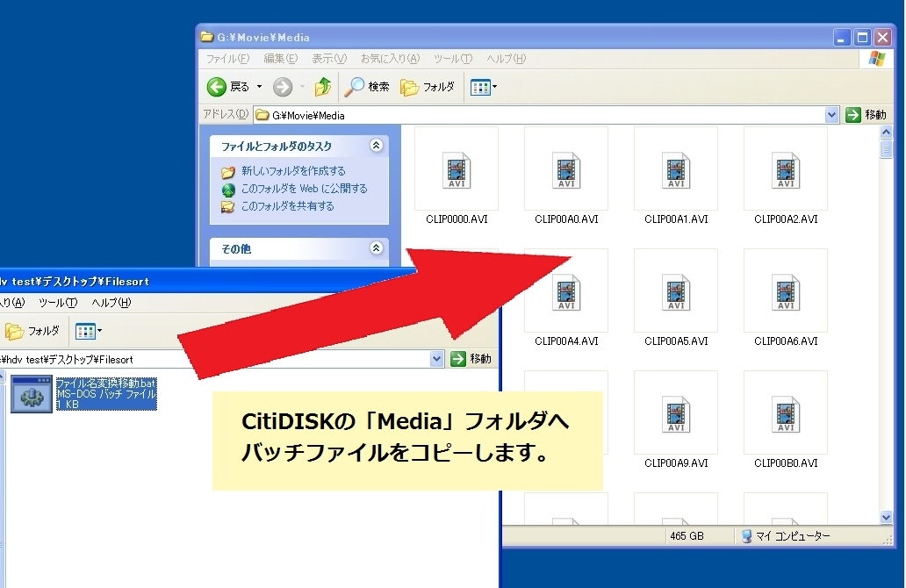Click the Forward arrow in Media window
The width and height of the screenshot is (906, 588).
click(283, 87)
